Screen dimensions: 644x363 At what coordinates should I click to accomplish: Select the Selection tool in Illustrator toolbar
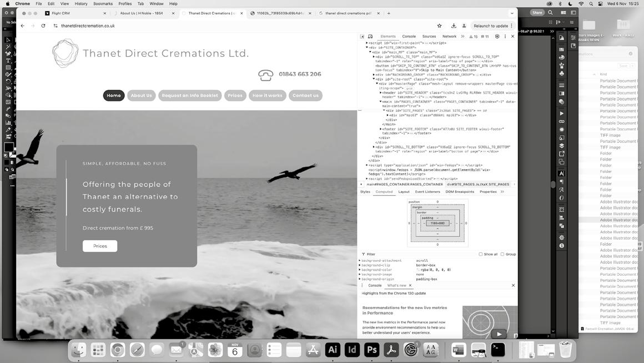click(8, 40)
